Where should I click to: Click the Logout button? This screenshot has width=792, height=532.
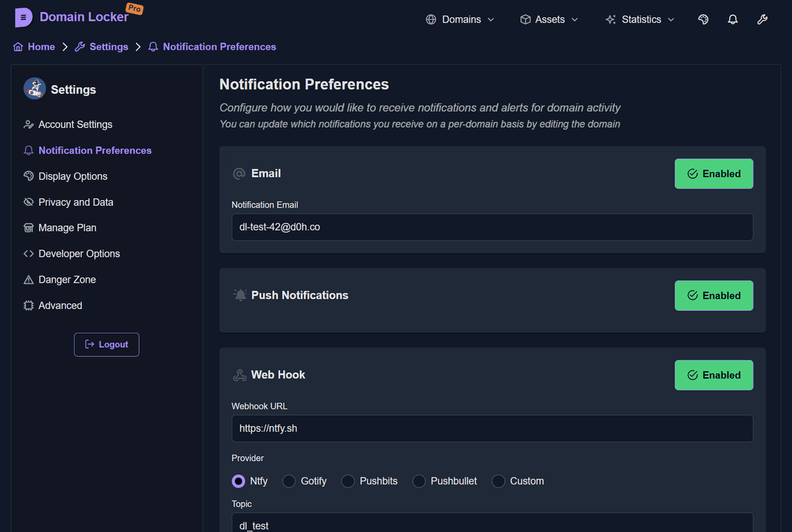tap(106, 344)
